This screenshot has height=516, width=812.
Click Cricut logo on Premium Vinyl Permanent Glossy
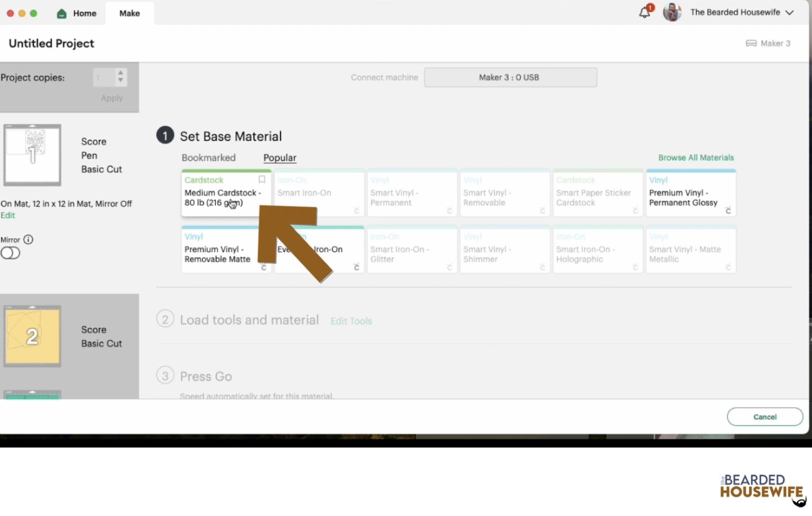pyautogui.click(x=728, y=211)
